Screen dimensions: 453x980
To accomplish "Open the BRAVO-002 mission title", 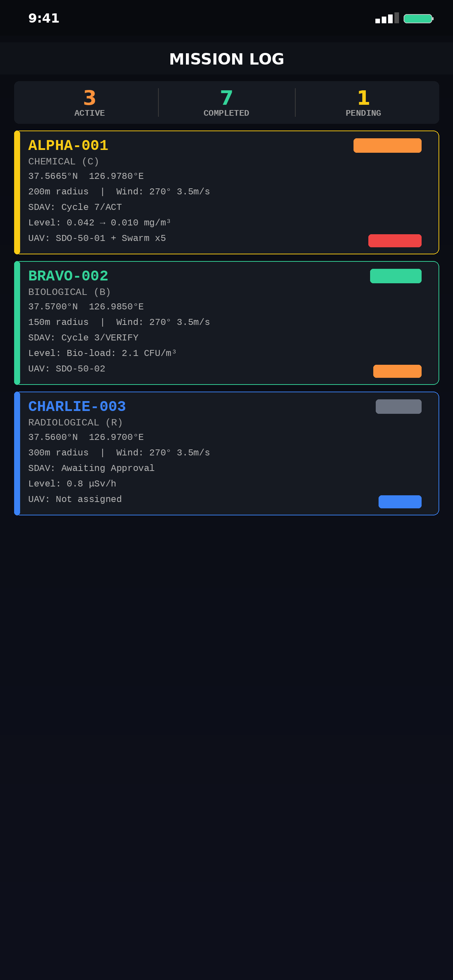I will point(68,276).
